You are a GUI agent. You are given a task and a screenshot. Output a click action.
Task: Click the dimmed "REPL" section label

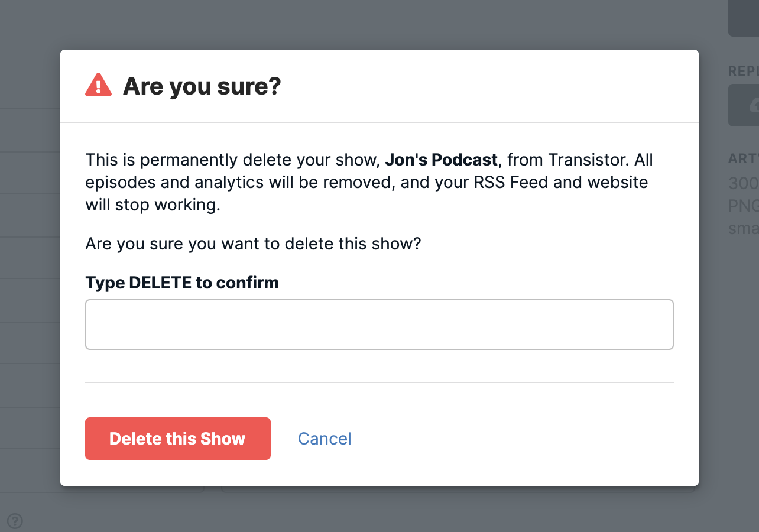point(743,71)
